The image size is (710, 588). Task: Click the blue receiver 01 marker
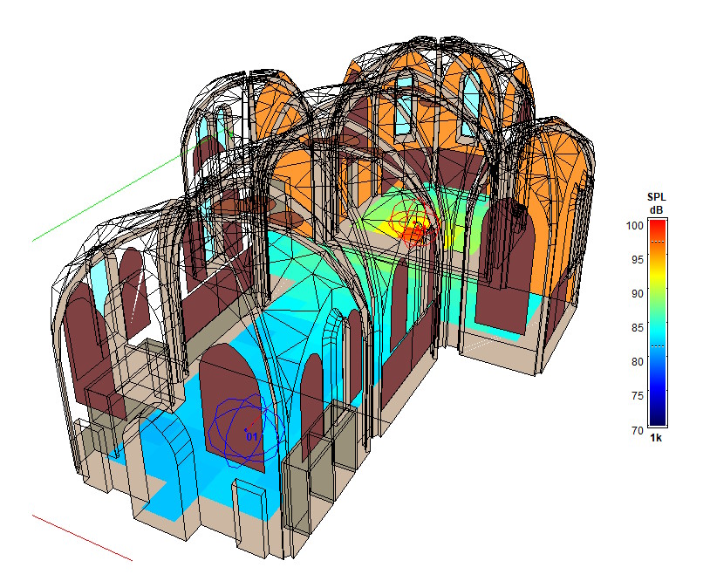(251, 434)
